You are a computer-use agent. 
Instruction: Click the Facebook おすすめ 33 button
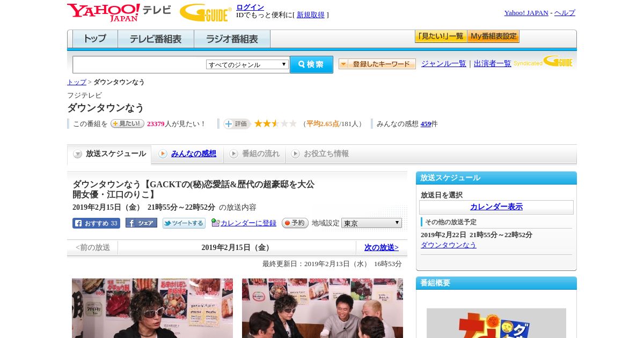[x=96, y=223]
